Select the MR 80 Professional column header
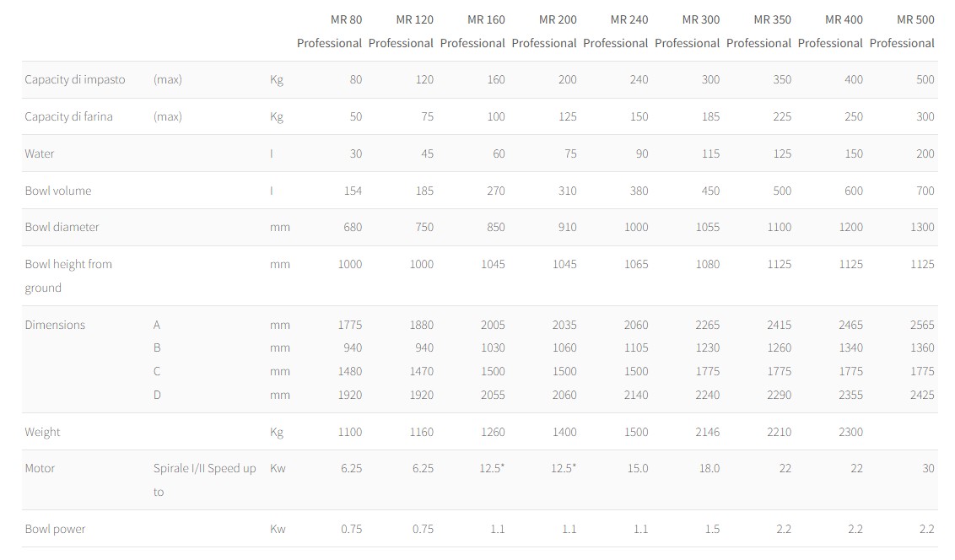This screenshot has width=955, height=560. [330, 31]
